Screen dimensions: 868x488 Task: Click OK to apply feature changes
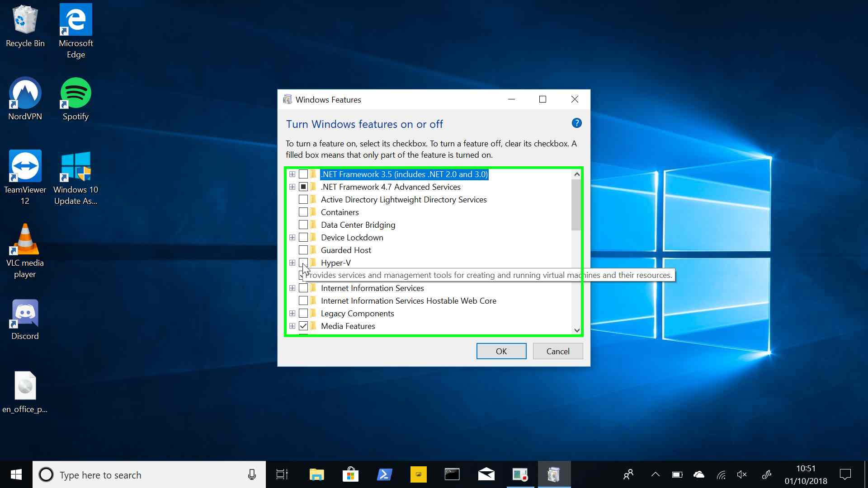pos(501,351)
